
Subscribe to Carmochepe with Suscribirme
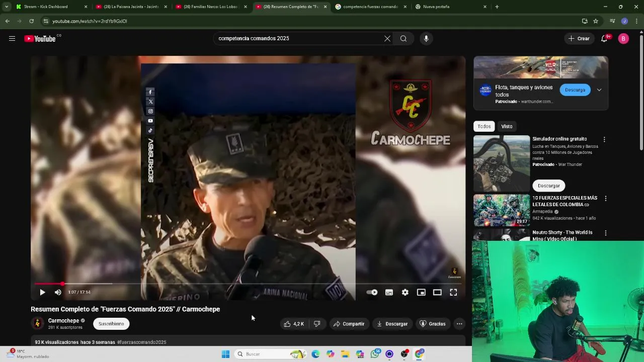(111, 324)
